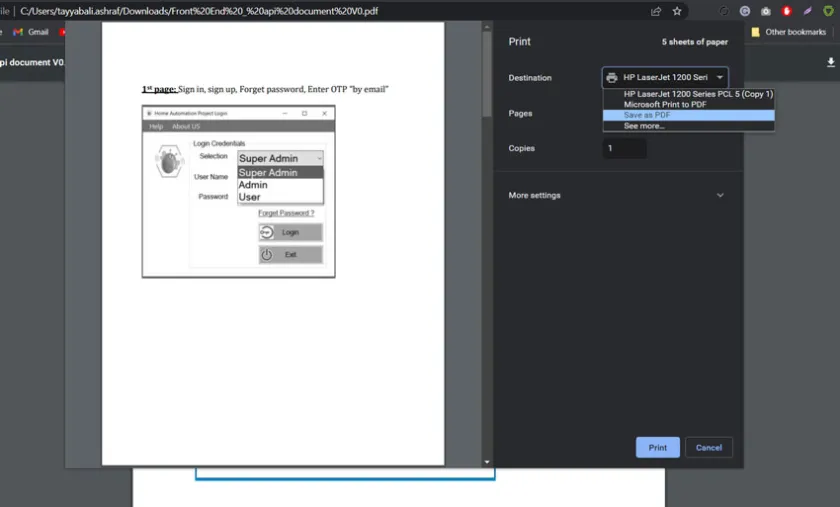This screenshot has height=507, width=840.
Task: Open the Grammarly extension icon
Action: 745,11
